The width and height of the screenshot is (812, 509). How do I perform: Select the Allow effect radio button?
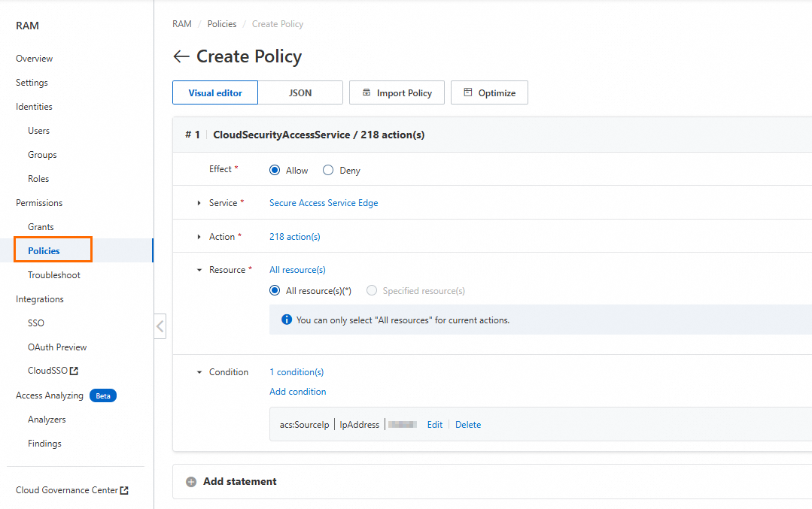(275, 171)
